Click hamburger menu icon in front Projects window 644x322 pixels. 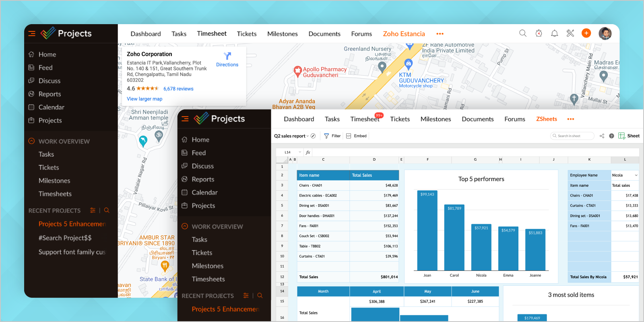[x=185, y=119]
